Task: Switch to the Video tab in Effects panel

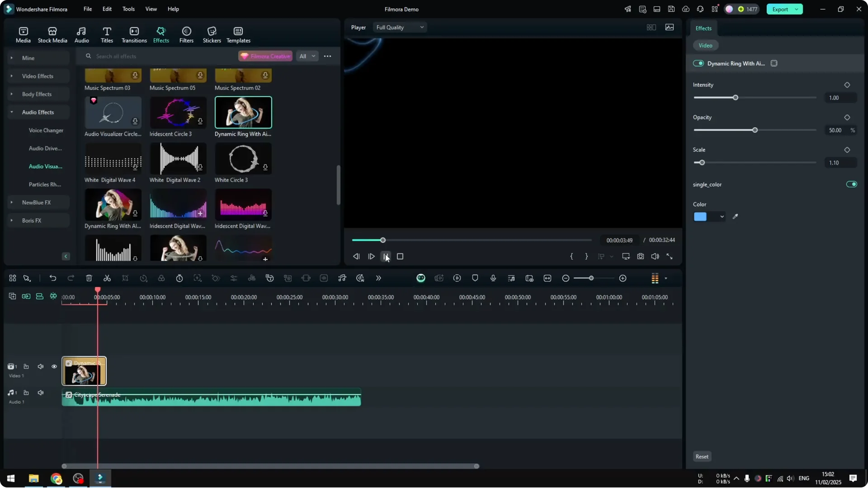Action: pos(706,45)
